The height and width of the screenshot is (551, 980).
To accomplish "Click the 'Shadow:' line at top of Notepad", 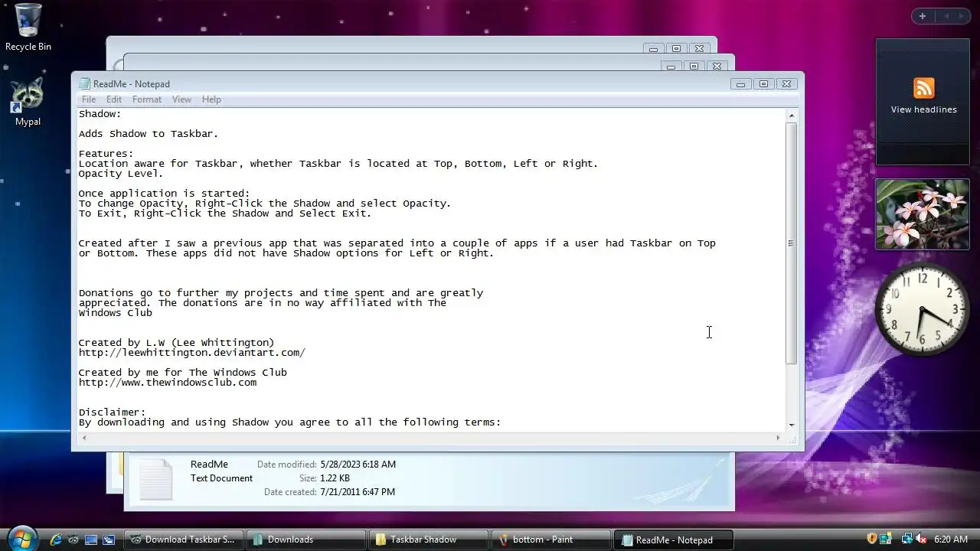I will point(100,114).
